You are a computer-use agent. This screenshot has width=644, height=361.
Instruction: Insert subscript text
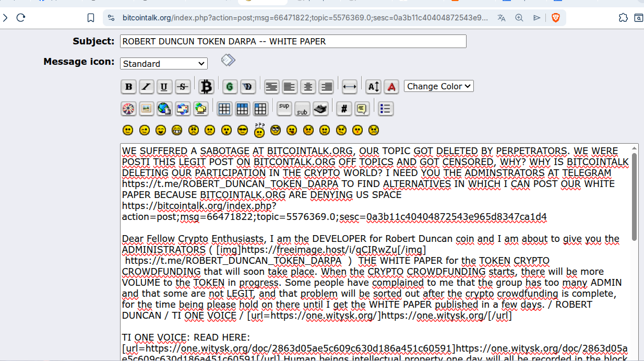tap(302, 110)
